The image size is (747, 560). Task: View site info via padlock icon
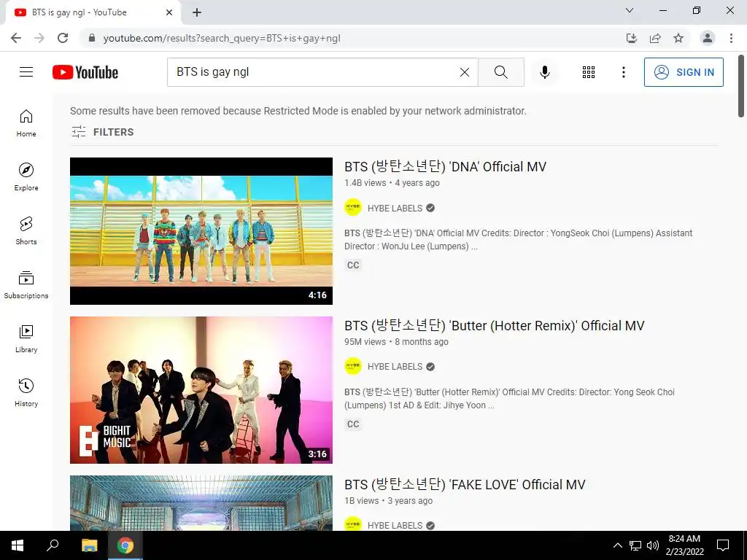click(92, 38)
